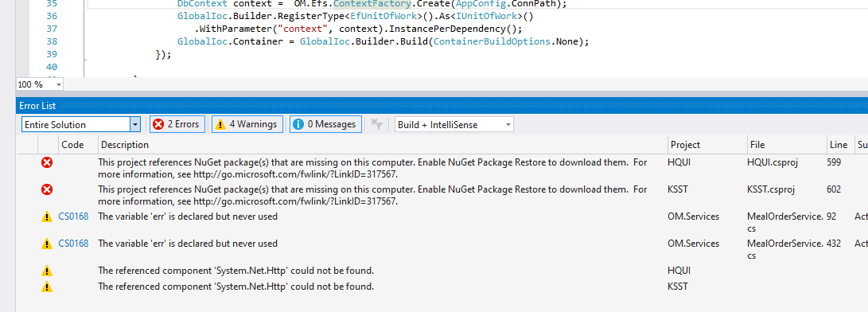Click warning icon for line 92 CS0168
The image size is (868, 312).
coord(47,216)
